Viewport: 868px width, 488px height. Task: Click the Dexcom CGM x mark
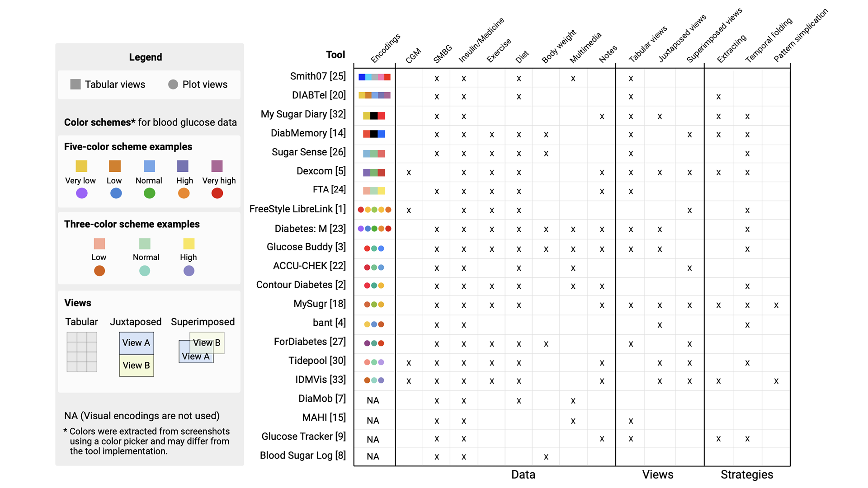coord(409,173)
